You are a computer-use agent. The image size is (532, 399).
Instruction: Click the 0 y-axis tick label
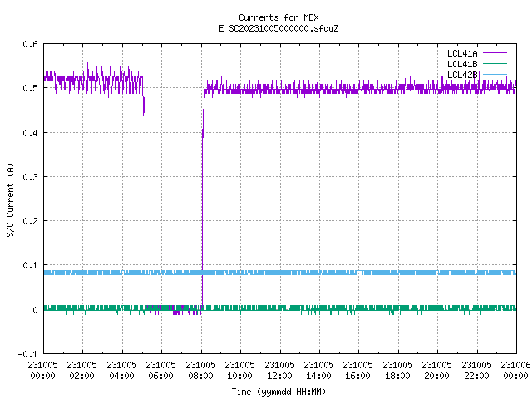(35, 310)
